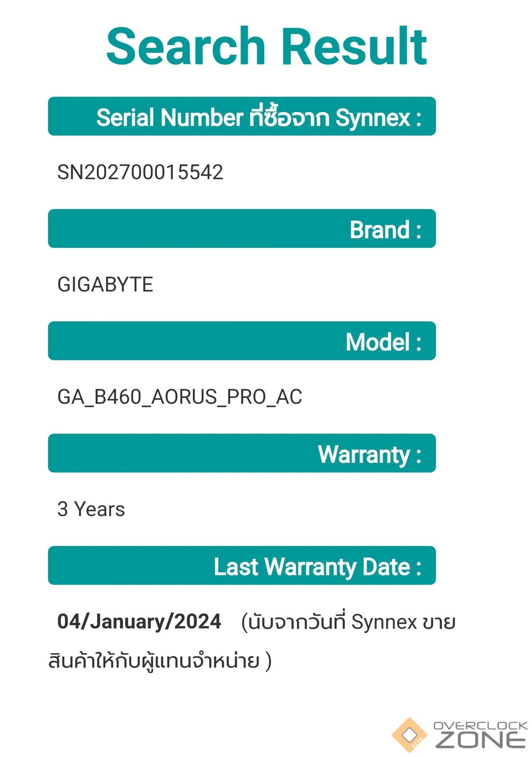
Task: Click the Thai text นับจากวันที่ beside the date
Action: click(x=296, y=622)
